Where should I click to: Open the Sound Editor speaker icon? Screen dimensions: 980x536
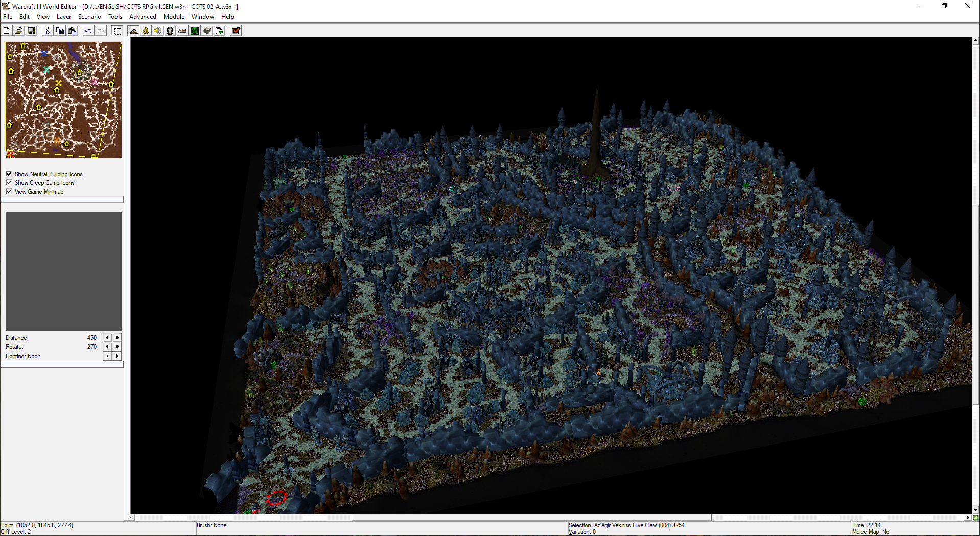point(158,31)
